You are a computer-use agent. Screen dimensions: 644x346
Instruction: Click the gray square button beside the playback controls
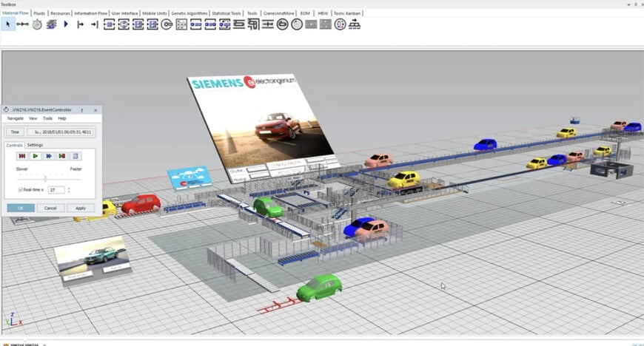[76, 156]
